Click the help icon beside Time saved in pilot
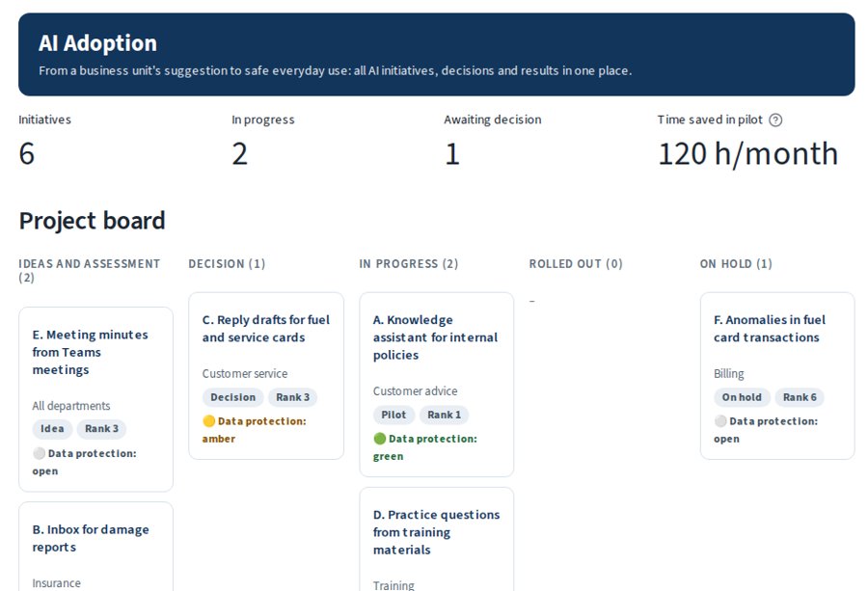The image size is (868, 591). [x=775, y=121]
